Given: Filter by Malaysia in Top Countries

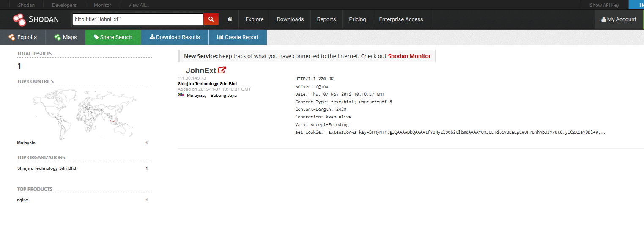Looking at the screenshot, I should (26, 143).
